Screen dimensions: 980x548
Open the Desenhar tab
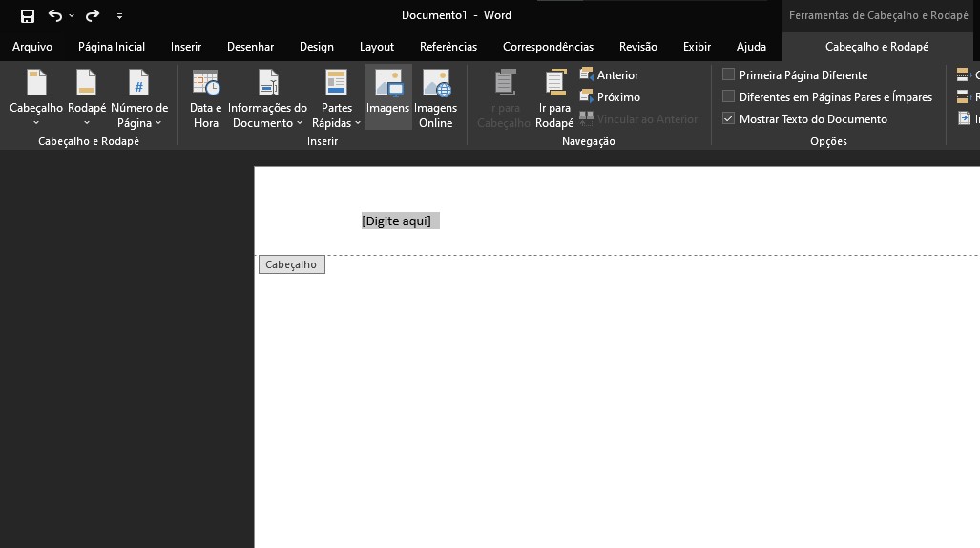[x=250, y=46]
